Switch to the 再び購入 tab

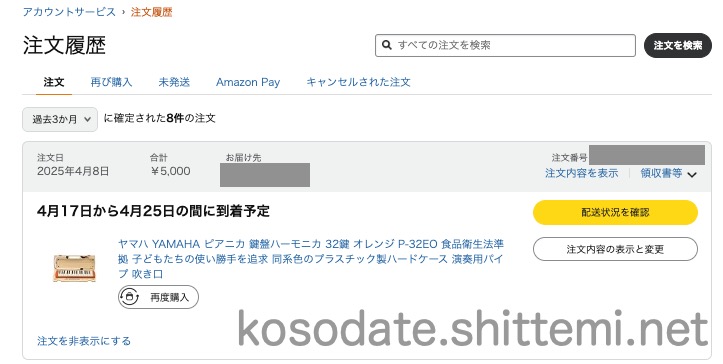pyautogui.click(x=111, y=82)
